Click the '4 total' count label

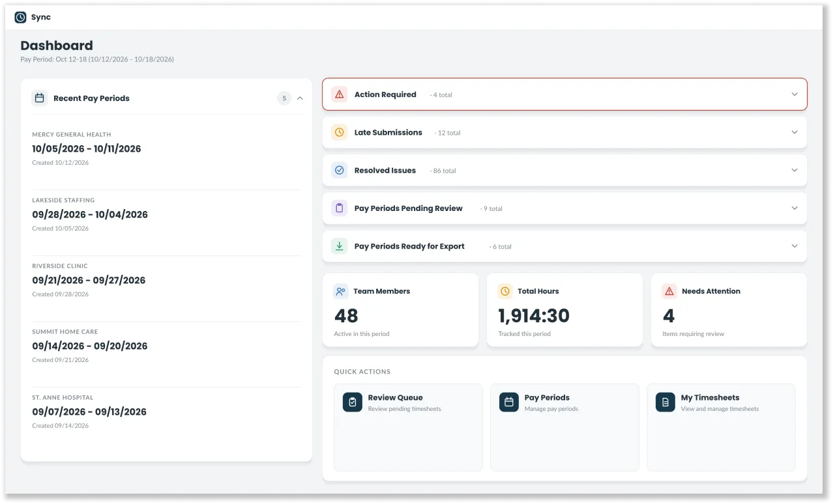pos(441,95)
